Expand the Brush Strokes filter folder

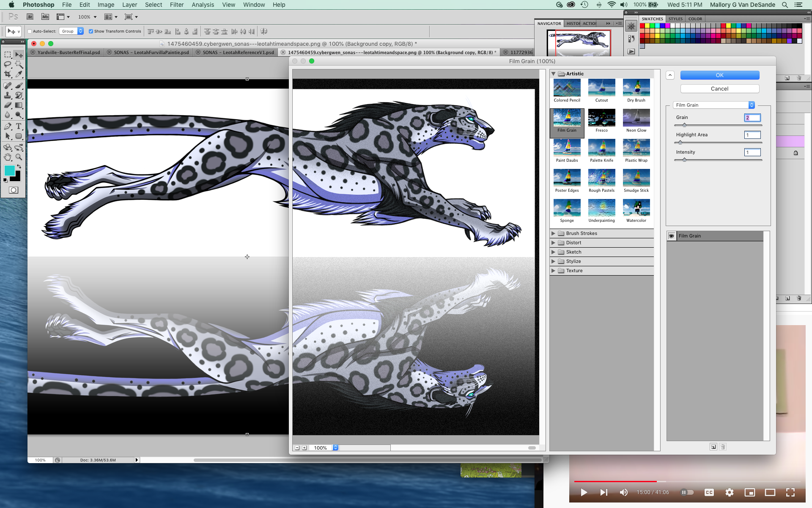click(x=553, y=233)
